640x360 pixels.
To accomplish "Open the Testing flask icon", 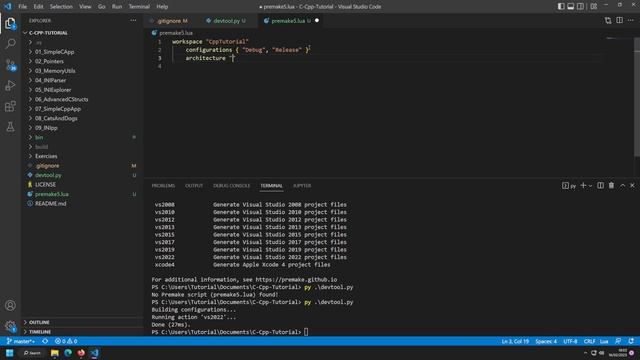I will (x=10, y=127).
